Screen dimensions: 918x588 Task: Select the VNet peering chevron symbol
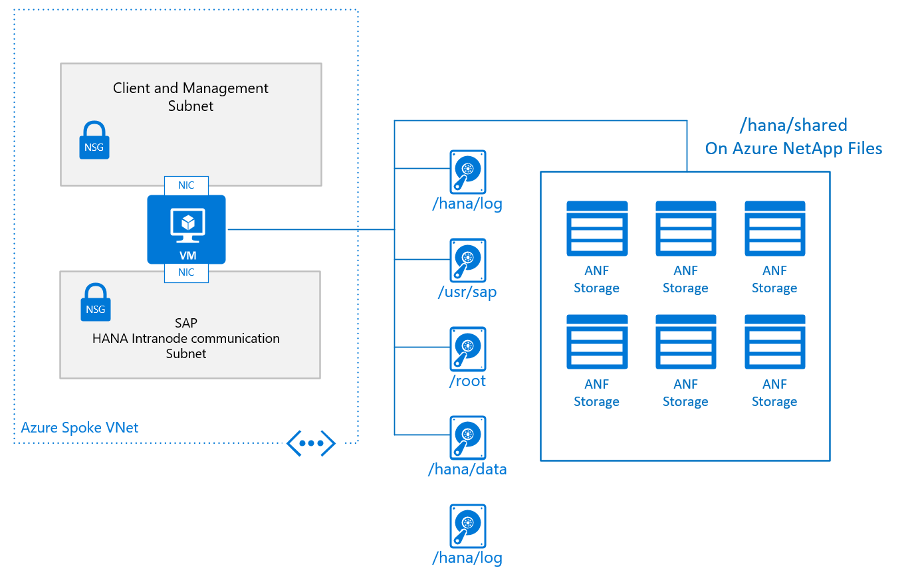[x=311, y=442]
